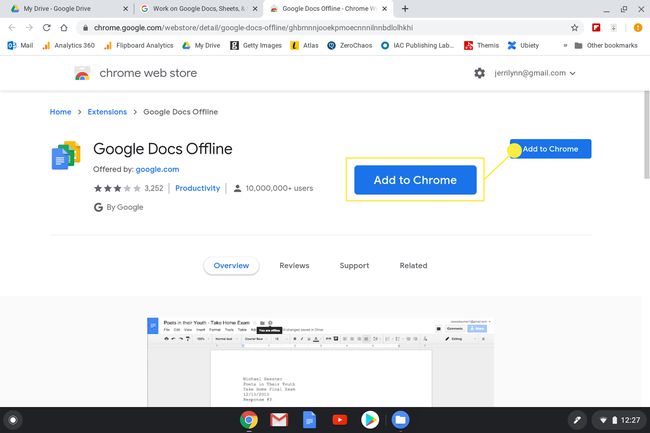650x433 pixels.
Task: Open the Flipboard Analytics bookmark
Action: click(x=139, y=46)
